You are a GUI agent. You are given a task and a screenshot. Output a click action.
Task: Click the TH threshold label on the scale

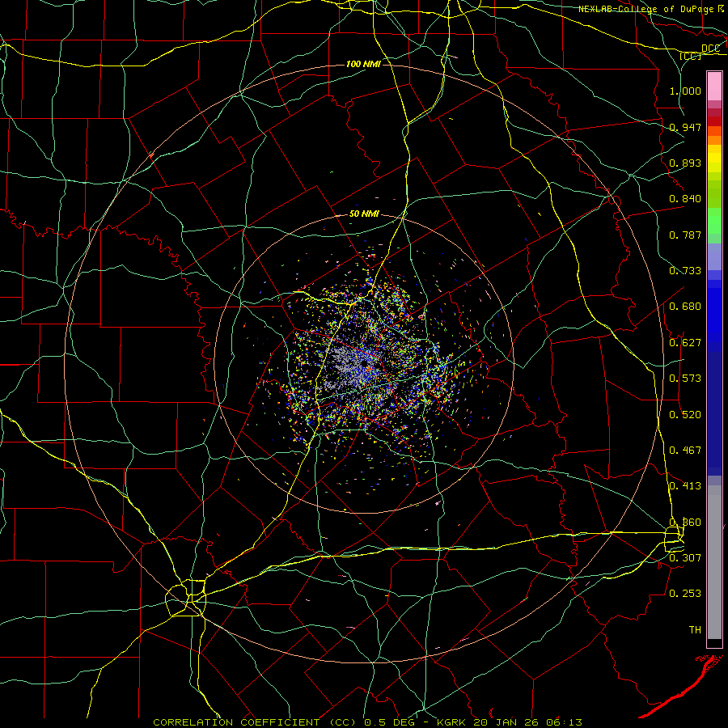click(x=695, y=629)
